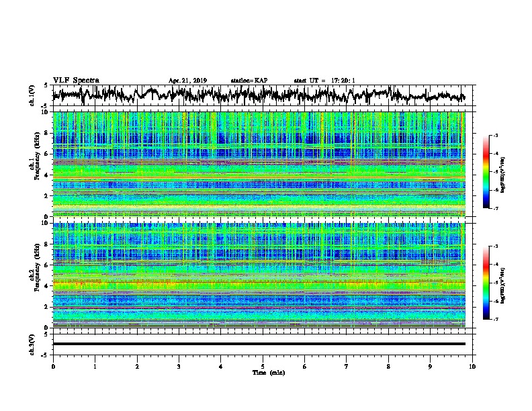Screen dimensions: 532x411
Task: Click the ch.1 PSD color scale bar
Action: click(x=486, y=172)
